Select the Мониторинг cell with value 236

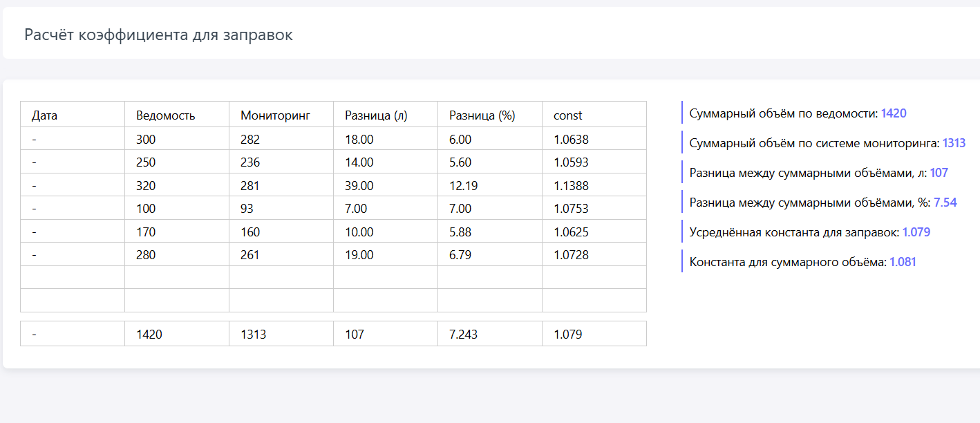pyautogui.click(x=281, y=162)
